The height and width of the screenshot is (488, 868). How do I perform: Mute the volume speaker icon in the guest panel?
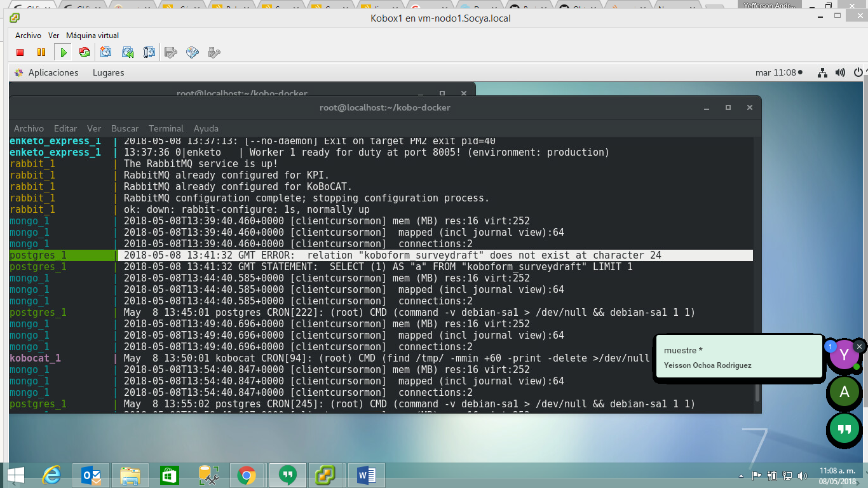(x=840, y=72)
